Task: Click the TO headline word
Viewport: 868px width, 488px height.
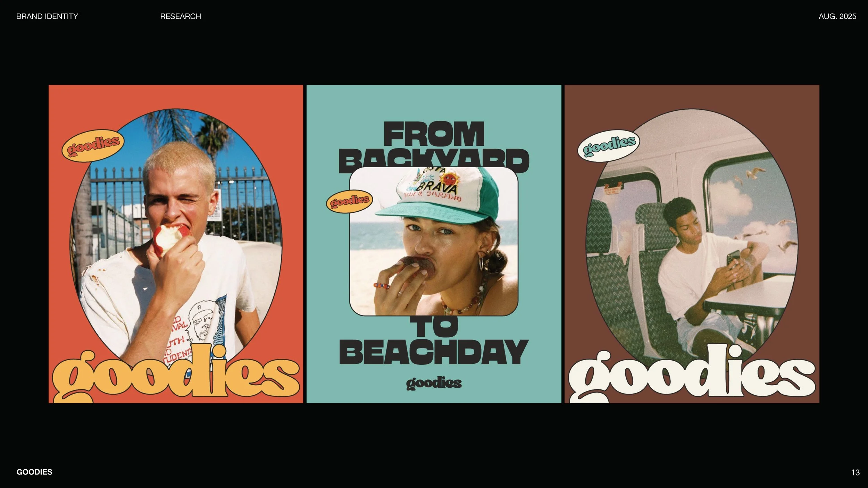Action: coord(434,327)
